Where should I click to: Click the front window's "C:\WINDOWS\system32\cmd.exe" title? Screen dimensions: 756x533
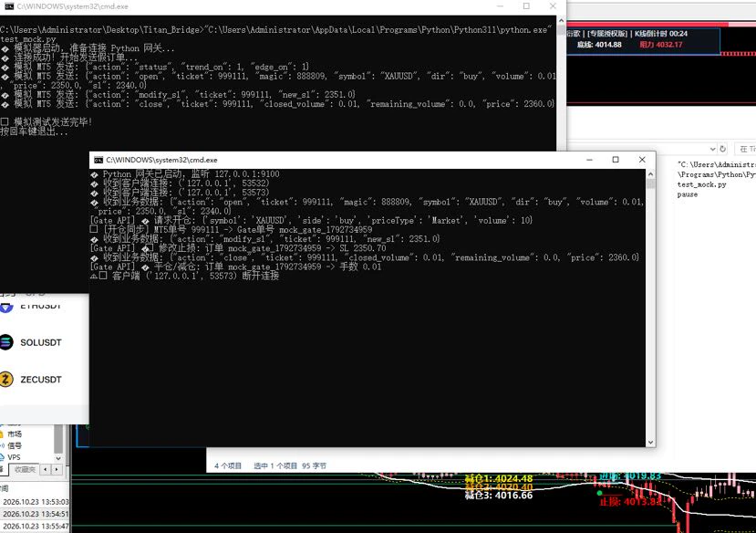[x=161, y=160]
